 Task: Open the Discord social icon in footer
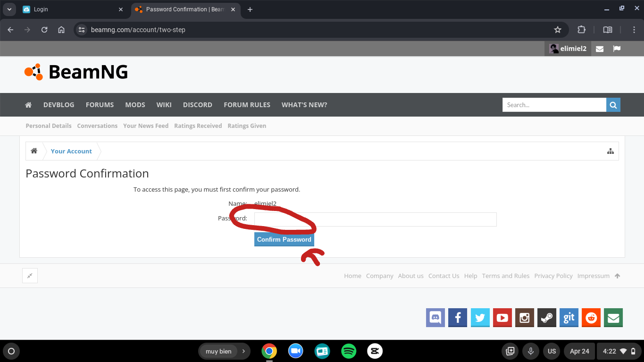[x=435, y=318]
